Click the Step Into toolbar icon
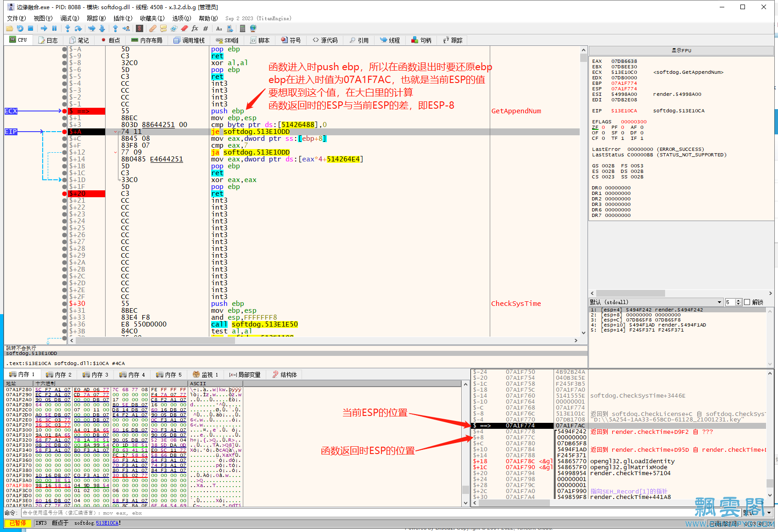Screen dimensions: 778x532 [x=67, y=28]
